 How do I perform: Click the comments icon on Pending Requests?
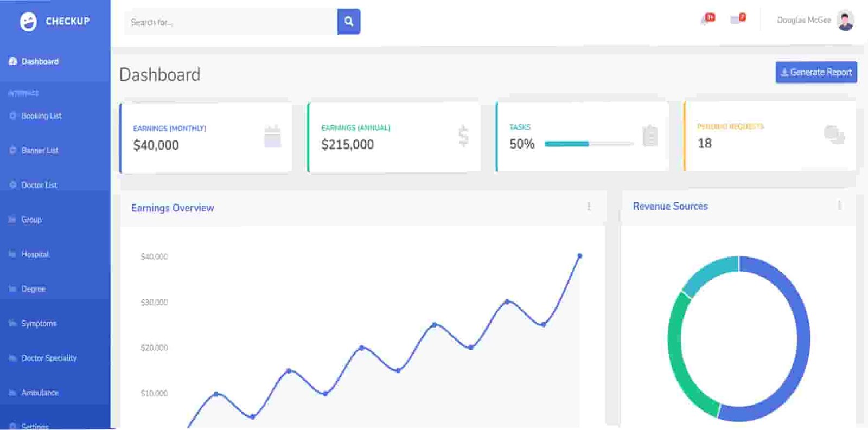click(834, 134)
